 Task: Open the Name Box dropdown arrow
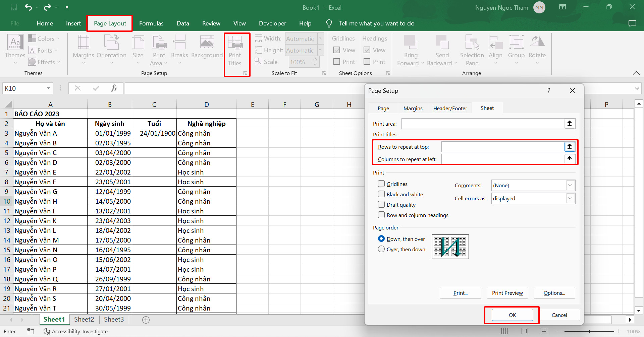pyautogui.click(x=48, y=88)
